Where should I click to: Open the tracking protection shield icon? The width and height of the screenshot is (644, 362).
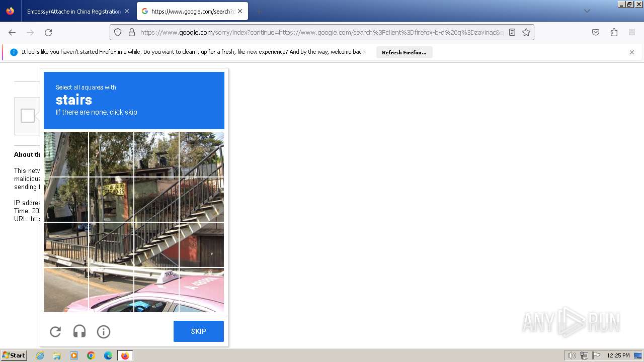click(x=118, y=32)
